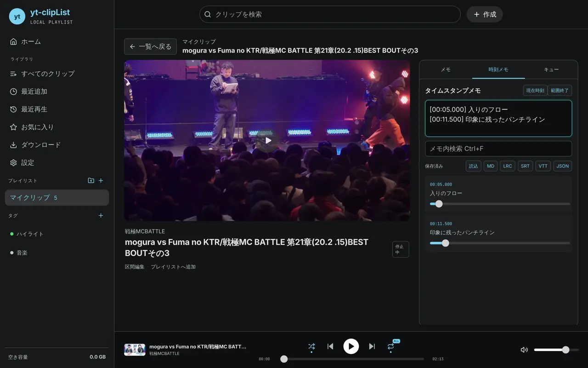The height and width of the screenshot is (368, 588).
Task: Open 設定 settings
Action: point(57,163)
